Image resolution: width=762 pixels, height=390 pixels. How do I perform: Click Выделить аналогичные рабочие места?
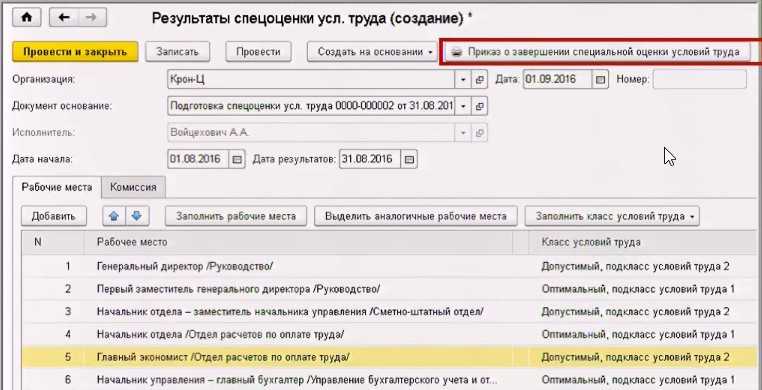[416, 216]
